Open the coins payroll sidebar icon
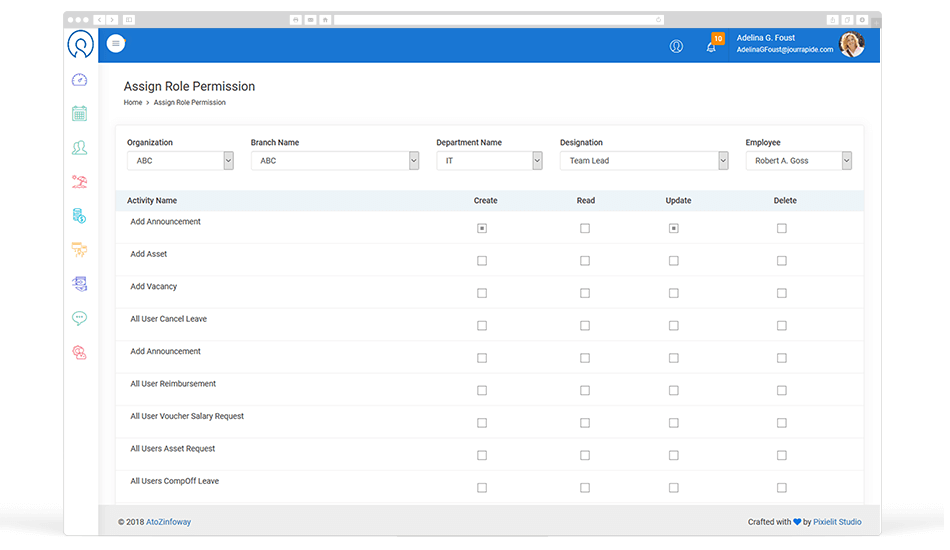The width and height of the screenshot is (950, 550). [x=79, y=216]
